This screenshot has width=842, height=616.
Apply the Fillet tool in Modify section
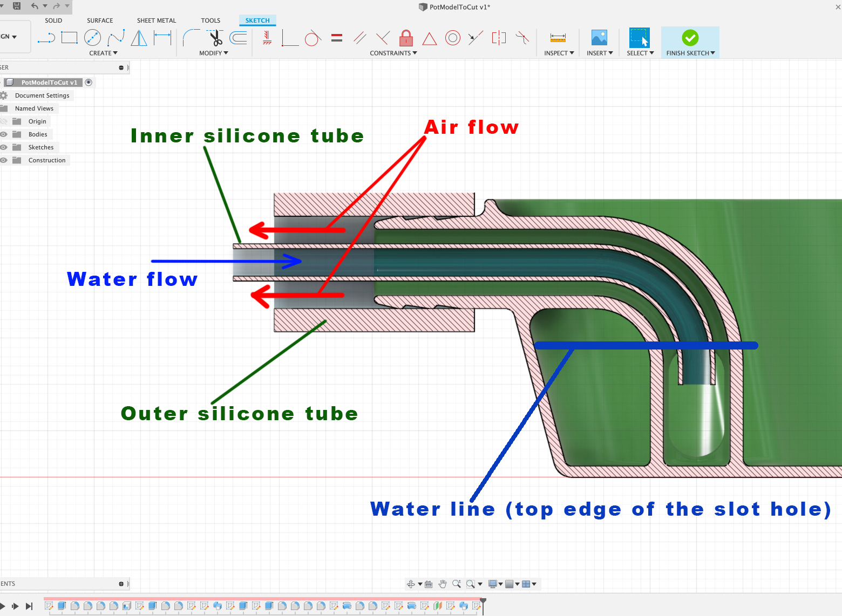190,38
